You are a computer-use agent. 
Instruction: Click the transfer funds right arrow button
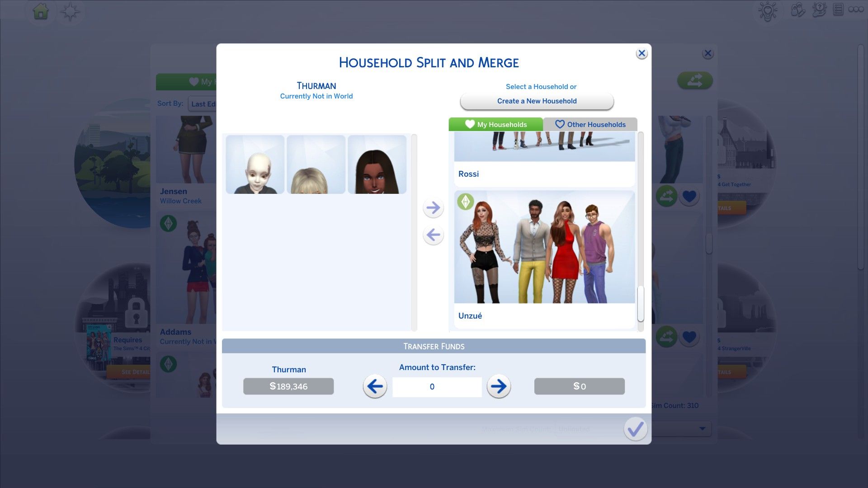point(498,386)
